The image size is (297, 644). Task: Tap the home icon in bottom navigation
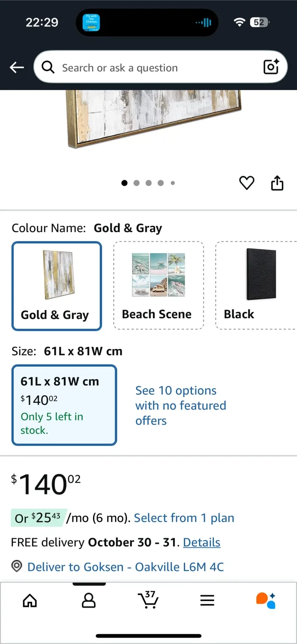30,601
